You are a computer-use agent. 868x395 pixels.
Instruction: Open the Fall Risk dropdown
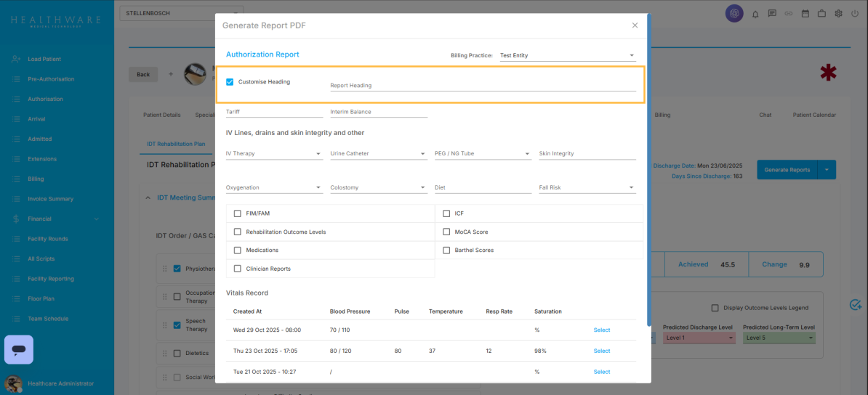[x=587, y=188]
